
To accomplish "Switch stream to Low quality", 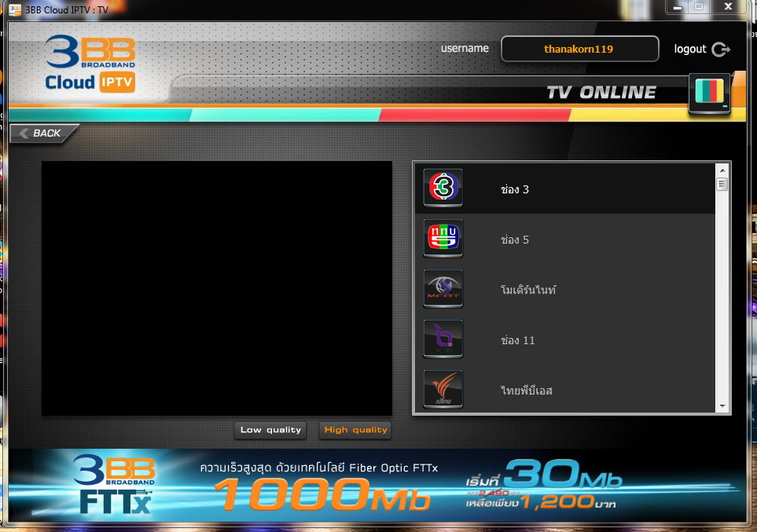I will [x=270, y=430].
